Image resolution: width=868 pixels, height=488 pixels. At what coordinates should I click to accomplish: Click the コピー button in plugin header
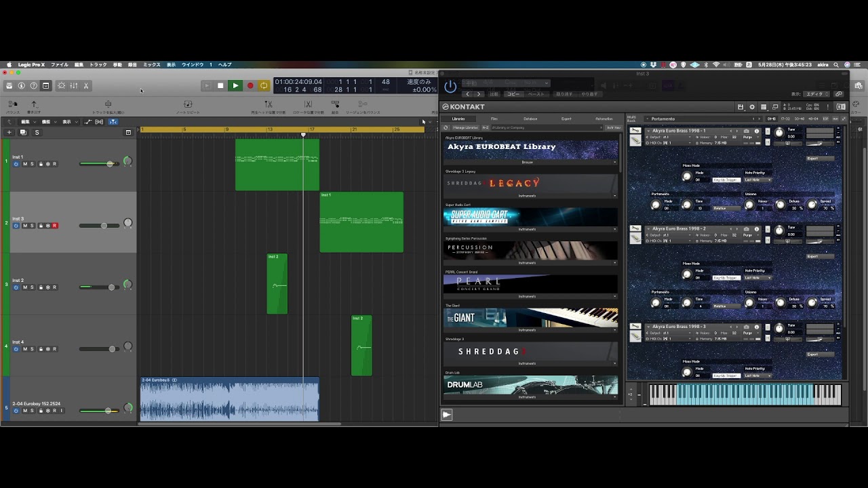pyautogui.click(x=513, y=94)
